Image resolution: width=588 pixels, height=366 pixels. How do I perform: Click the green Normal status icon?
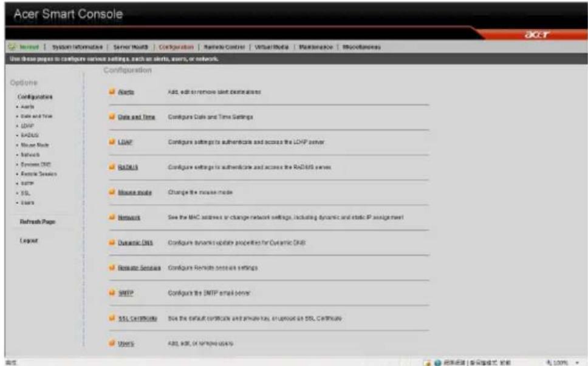pos(12,47)
